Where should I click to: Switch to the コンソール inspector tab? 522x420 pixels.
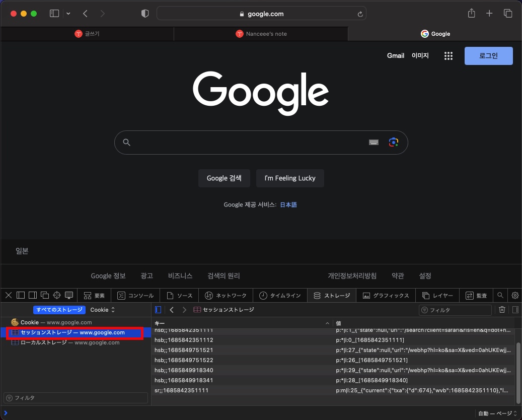(x=135, y=296)
